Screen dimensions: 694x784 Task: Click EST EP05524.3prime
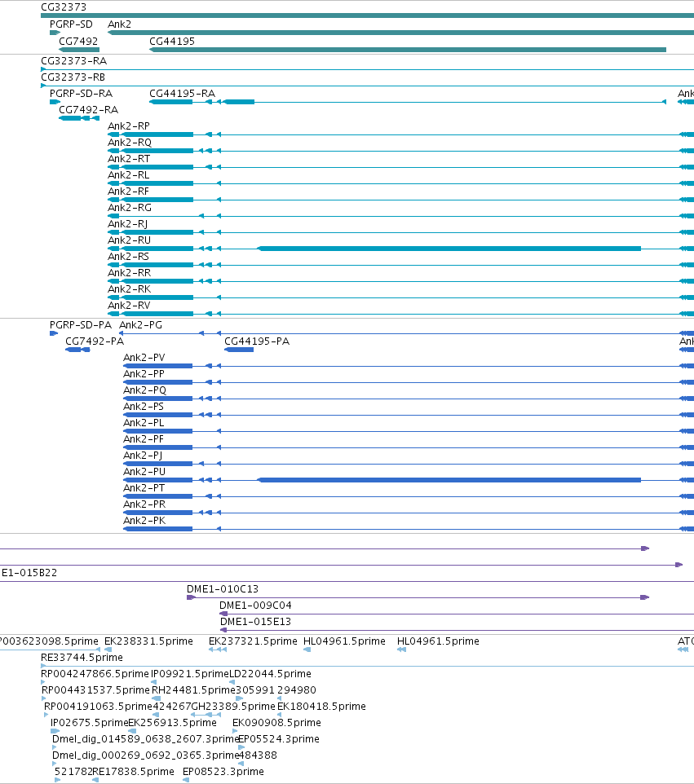pyautogui.click(x=278, y=739)
